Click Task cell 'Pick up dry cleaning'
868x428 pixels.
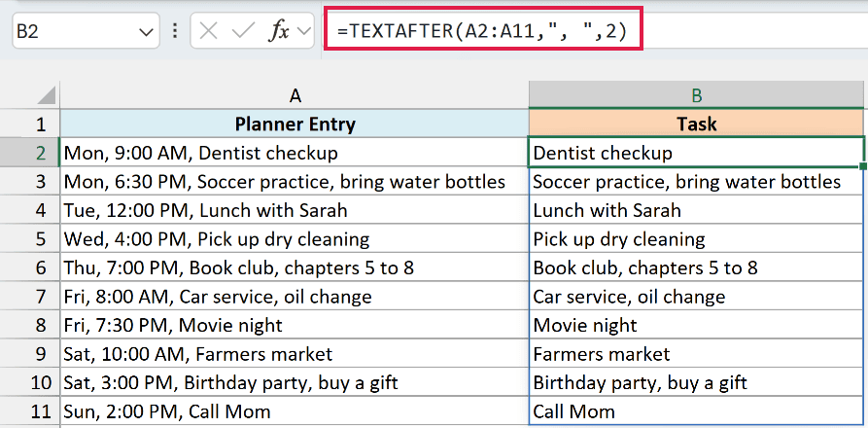coord(696,238)
